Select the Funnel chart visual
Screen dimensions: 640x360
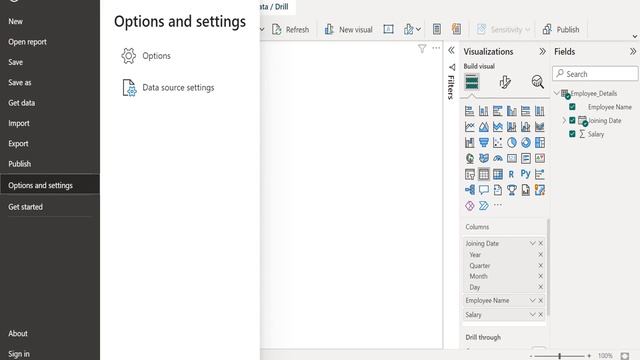pos(484,142)
